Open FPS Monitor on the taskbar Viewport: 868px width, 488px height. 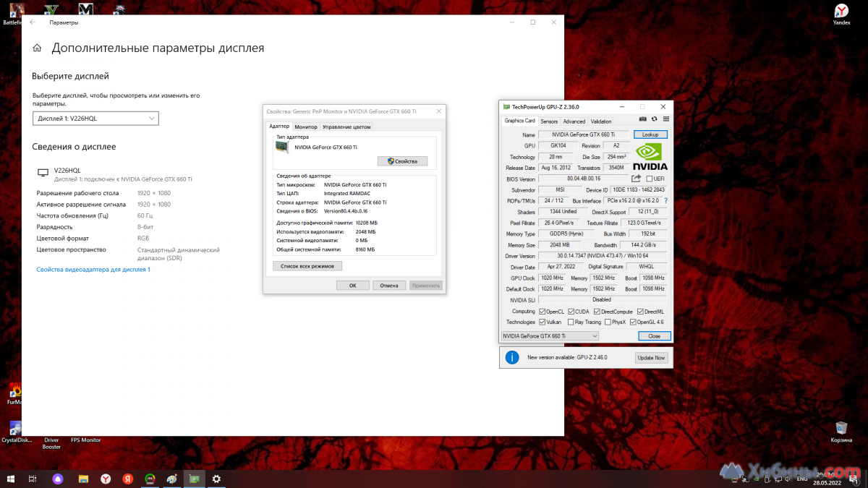pos(150,479)
